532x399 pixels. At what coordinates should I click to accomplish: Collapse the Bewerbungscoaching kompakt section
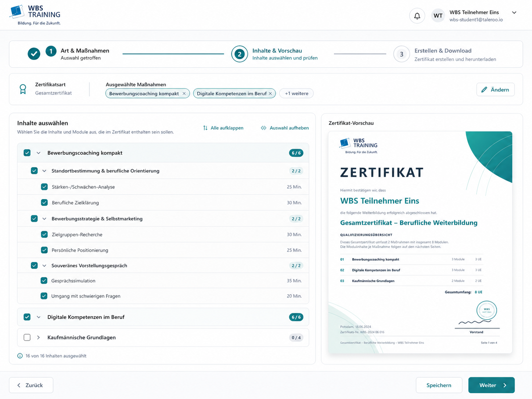pos(39,153)
